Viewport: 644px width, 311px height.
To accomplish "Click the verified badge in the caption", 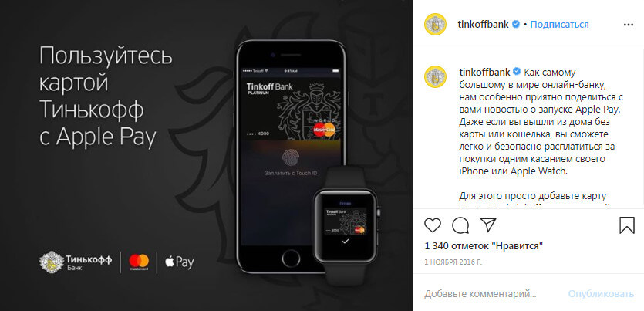I will coord(517,73).
